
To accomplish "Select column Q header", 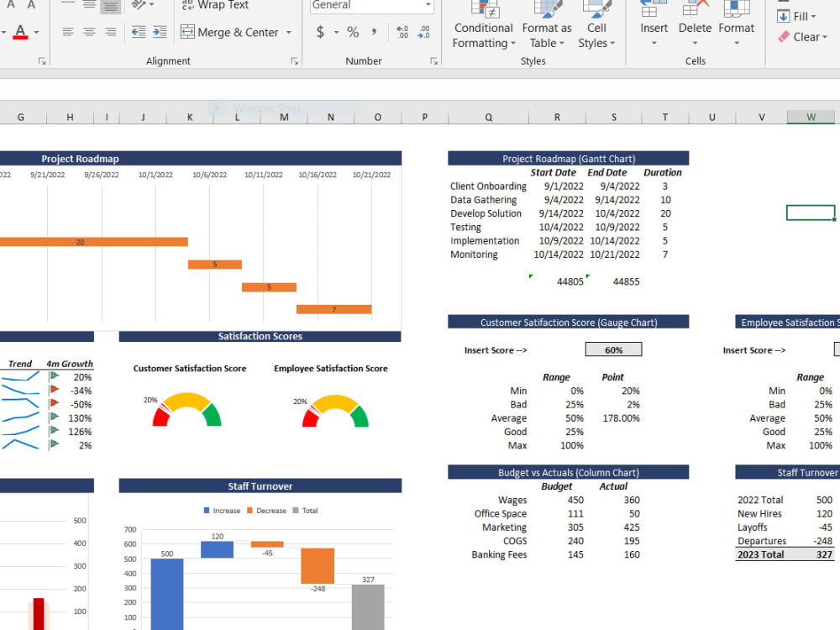I will pyautogui.click(x=488, y=117).
